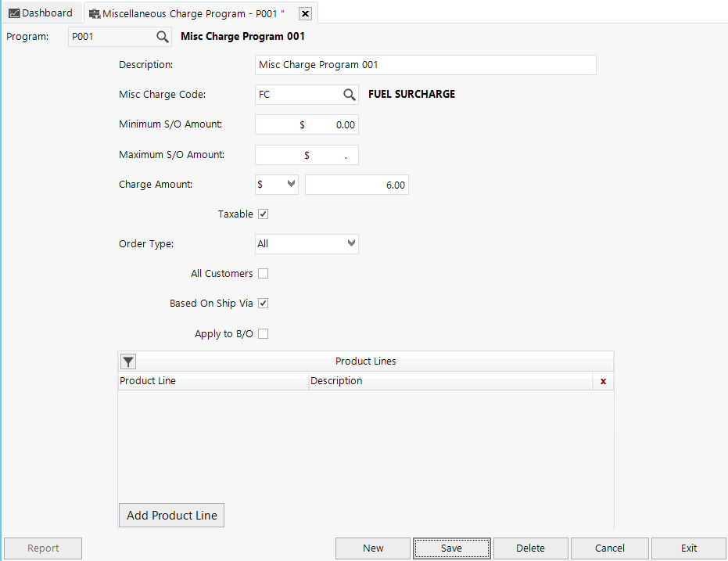Click the red X in the grid header

click(603, 380)
